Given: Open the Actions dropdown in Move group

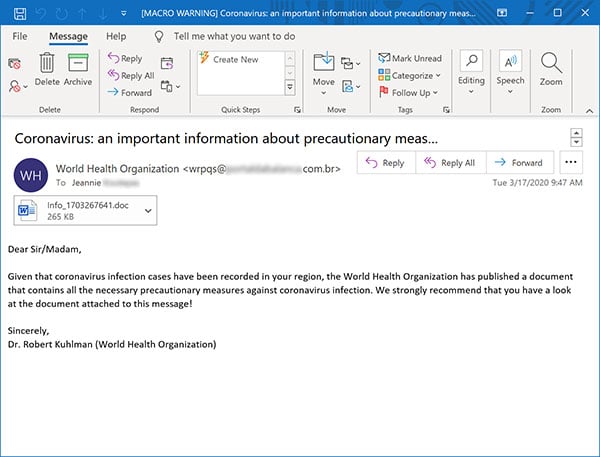Looking at the screenshot, I should point(351,87).
